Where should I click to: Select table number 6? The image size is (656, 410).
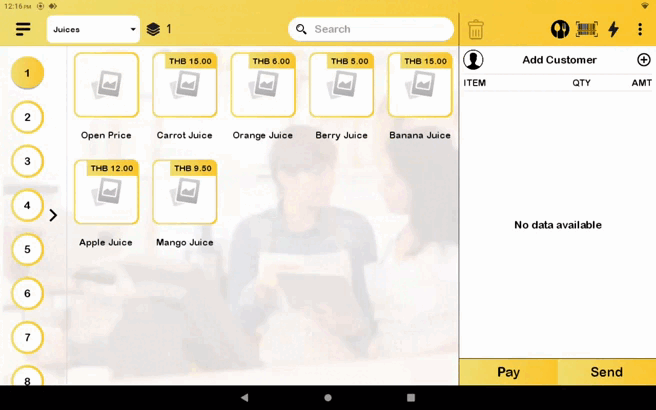pyautogui.click(x=27, y=293)
